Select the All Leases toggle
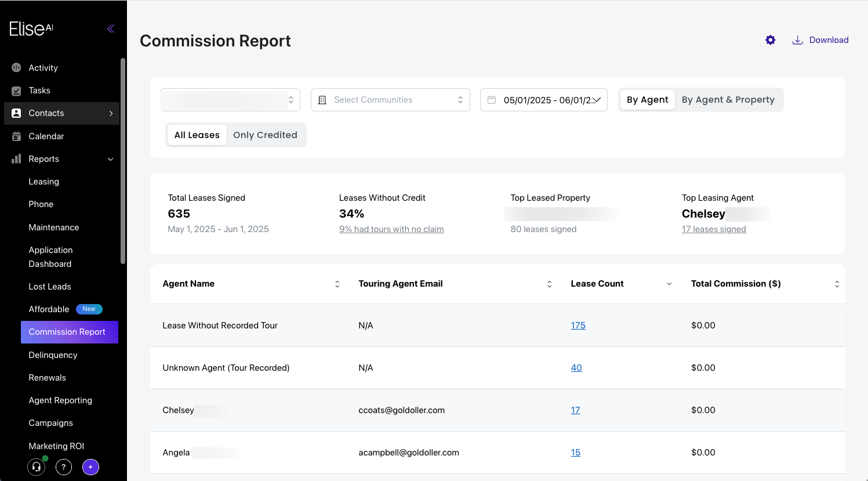The image size is (868, 481). tap(197, 135)
